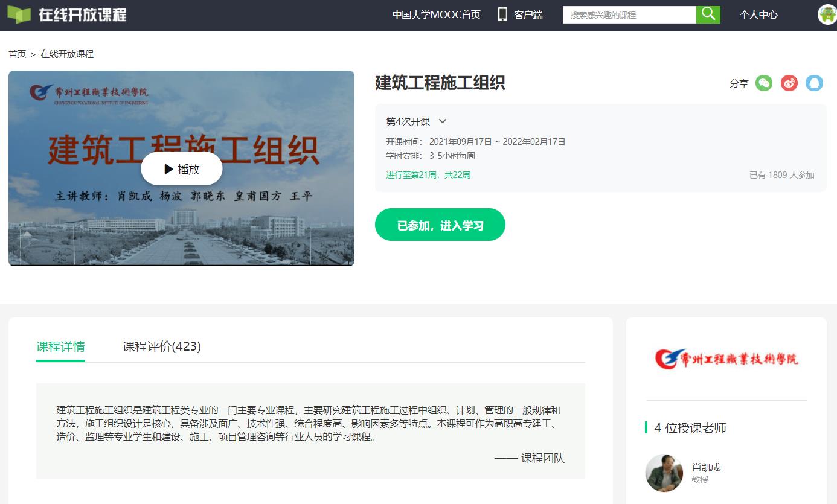This screenshot has height=504, width=837.
Task: Share course via Weibo icon
Action: point(789,83)
